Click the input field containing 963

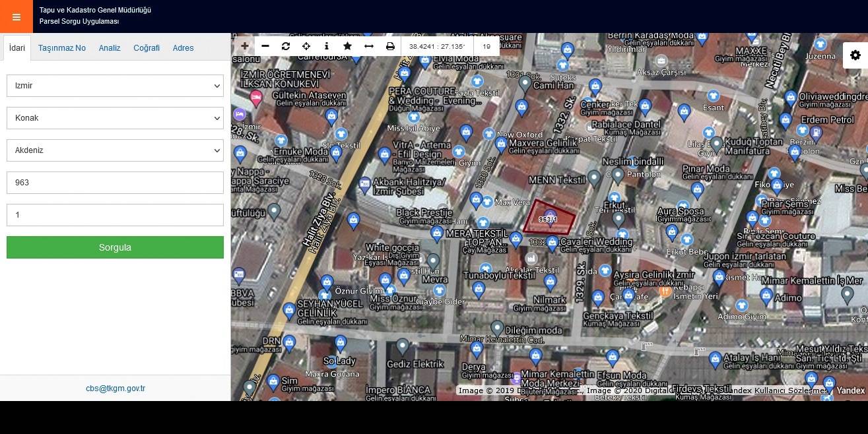pos(115,183)
